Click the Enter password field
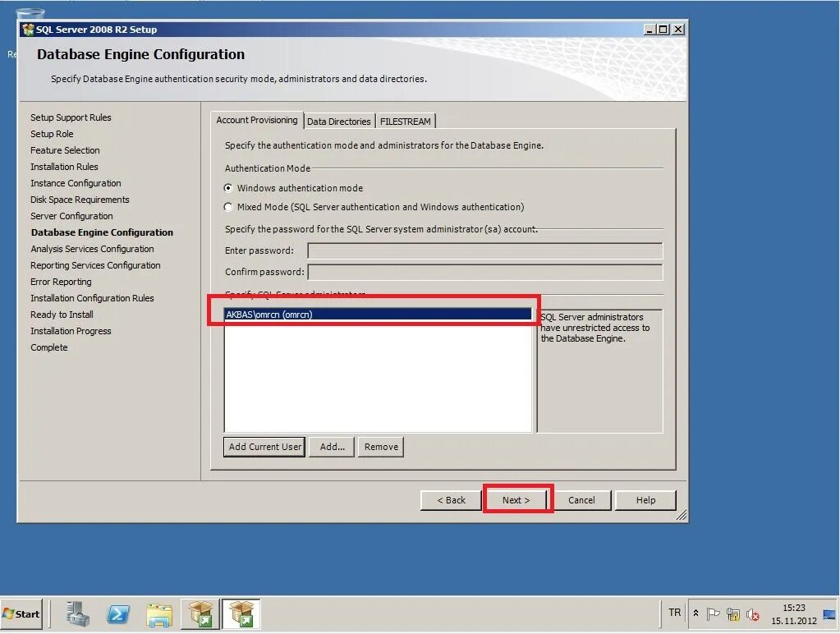The height and width of the screenshot is (634, 840). pyautogui.click(x=484, y=250)
